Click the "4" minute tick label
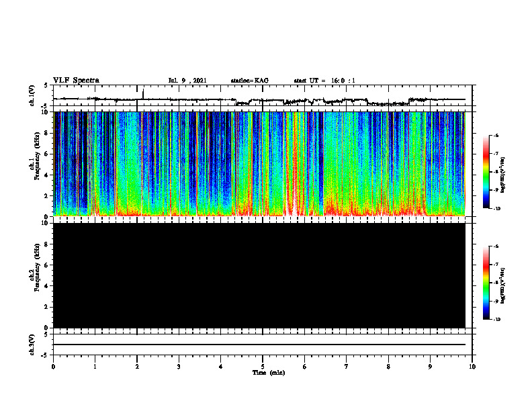This screenshot has width=532, height=411. 221,367
